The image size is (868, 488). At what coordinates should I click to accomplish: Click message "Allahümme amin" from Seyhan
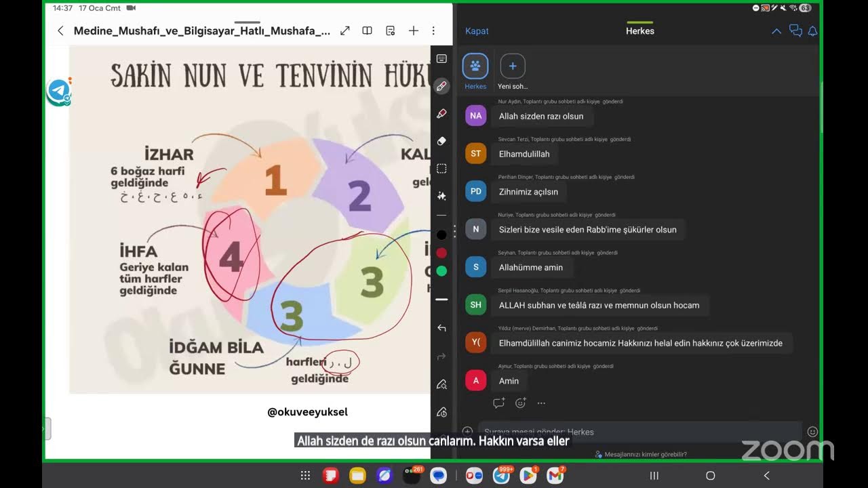pyautogui.click(x=531, y=268)
